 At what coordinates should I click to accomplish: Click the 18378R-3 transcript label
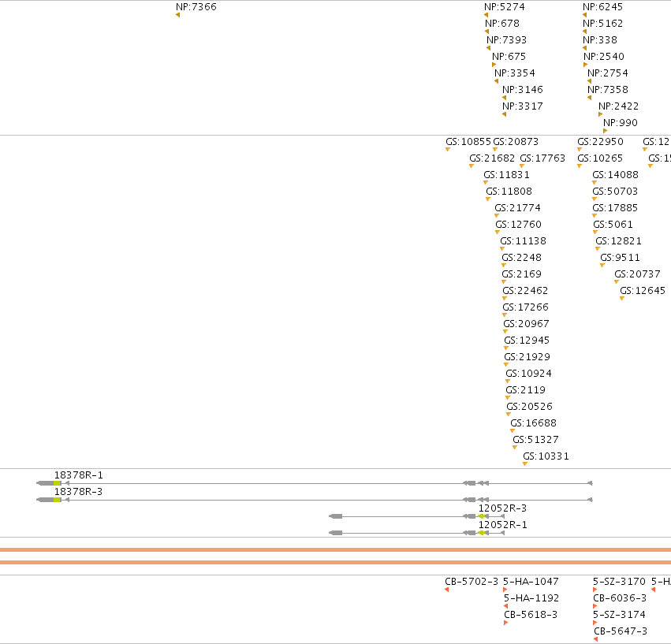click(78, 492)
